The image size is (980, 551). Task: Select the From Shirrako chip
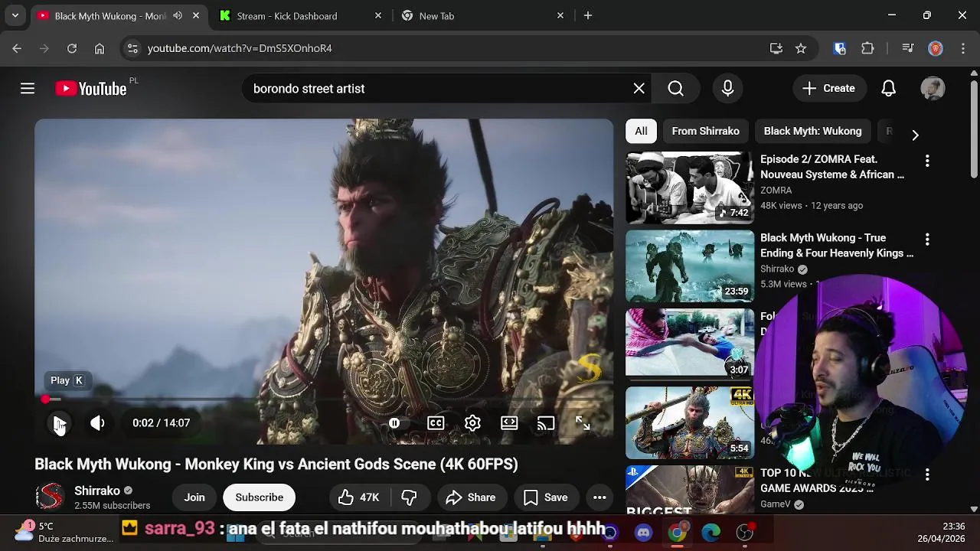[x=705, y=131]
